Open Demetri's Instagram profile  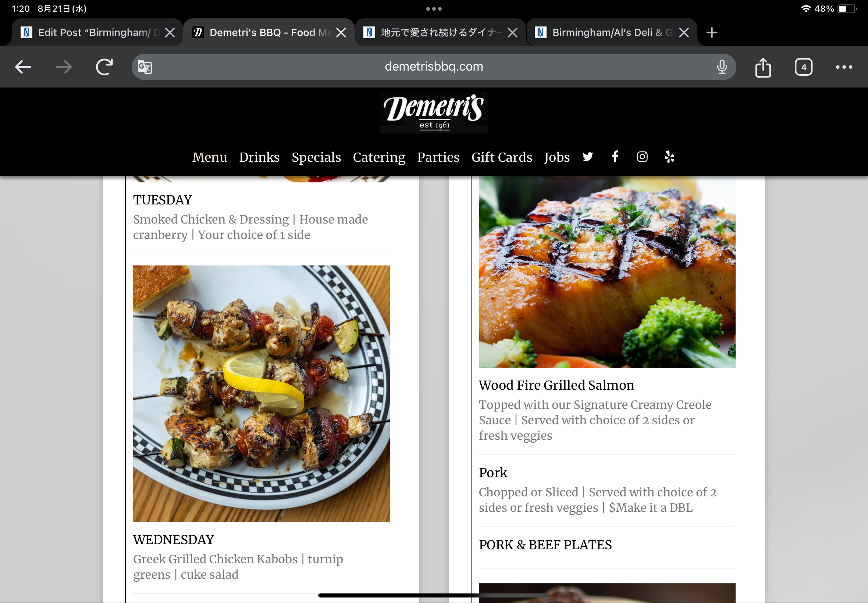coord(642,156)
